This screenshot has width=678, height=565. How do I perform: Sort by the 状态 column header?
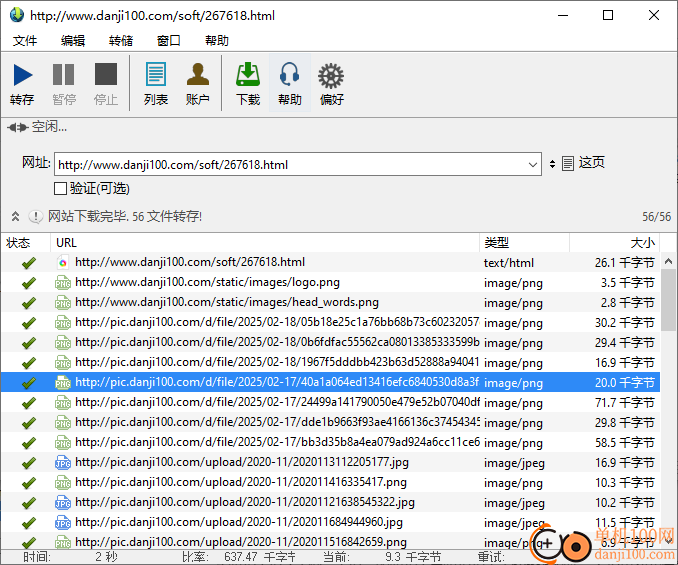tap(26, 243)
